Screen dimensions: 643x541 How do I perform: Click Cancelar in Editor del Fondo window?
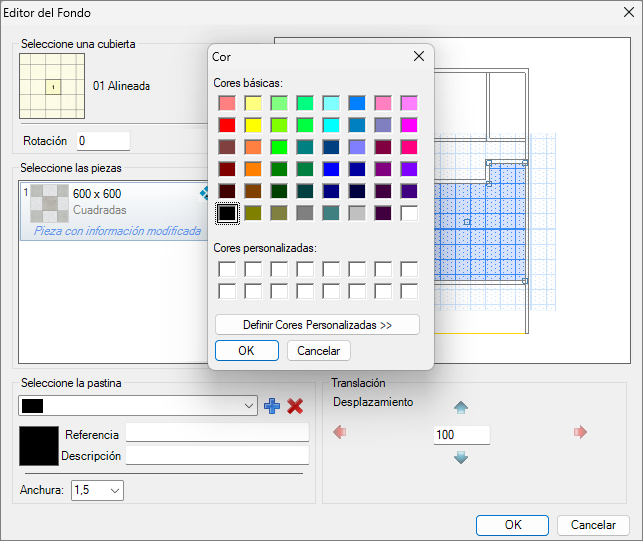click(x=593, y=525)
